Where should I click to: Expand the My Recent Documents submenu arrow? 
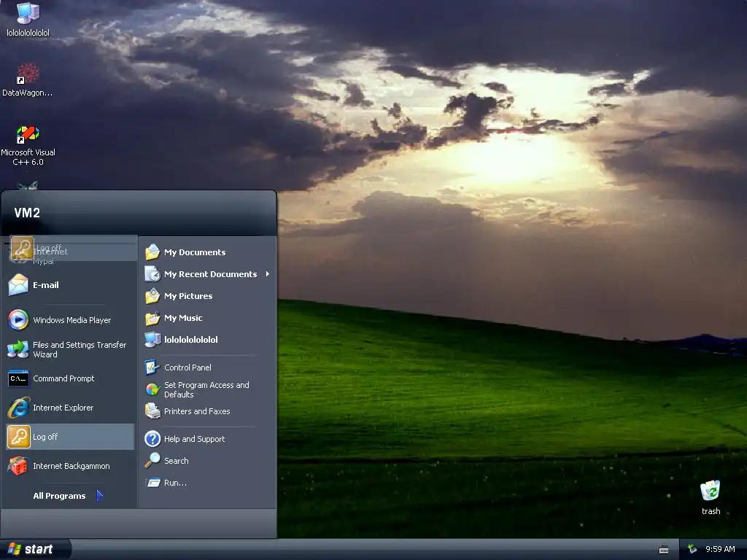(268, 274)
